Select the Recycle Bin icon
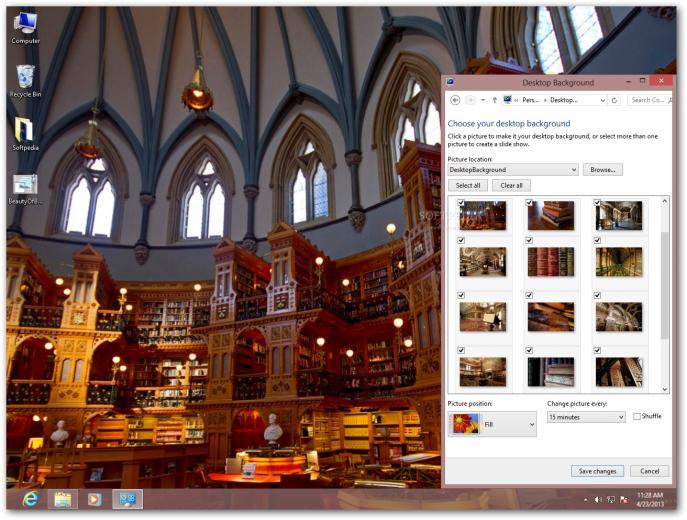Screen dimensions: 687x520 tap(25, 81)
